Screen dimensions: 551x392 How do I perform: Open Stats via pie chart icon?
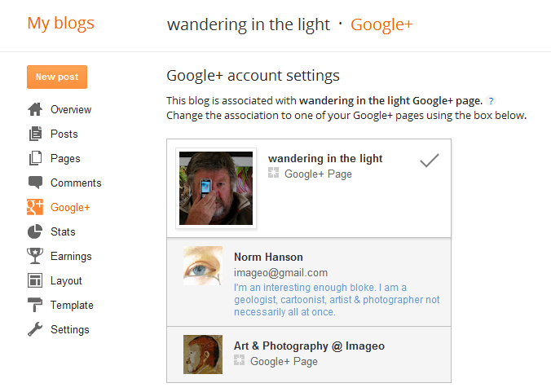click(x=35, y=231)
